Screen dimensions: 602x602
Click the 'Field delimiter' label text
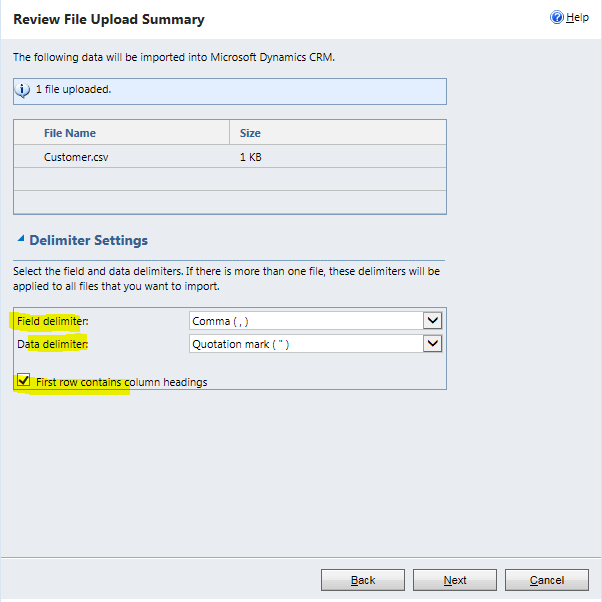(x=52, y=321)
